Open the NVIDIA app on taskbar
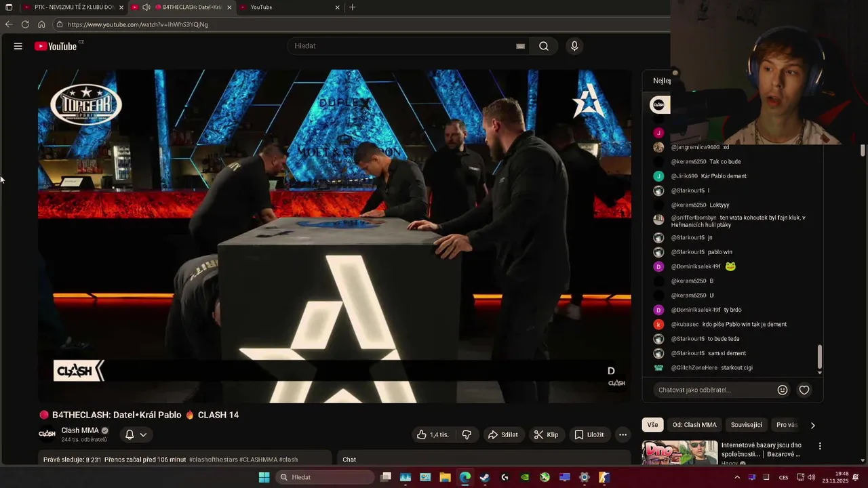This screenshot has height=488, width=868. tap(525, 477)
